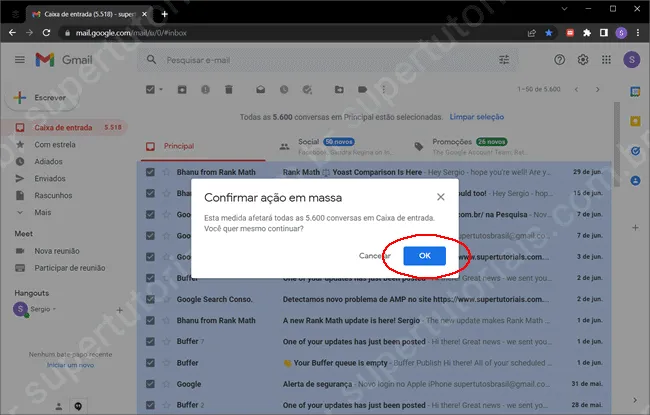
Task: Click OK in the bulk action dialog
Action: click(424, 256)
